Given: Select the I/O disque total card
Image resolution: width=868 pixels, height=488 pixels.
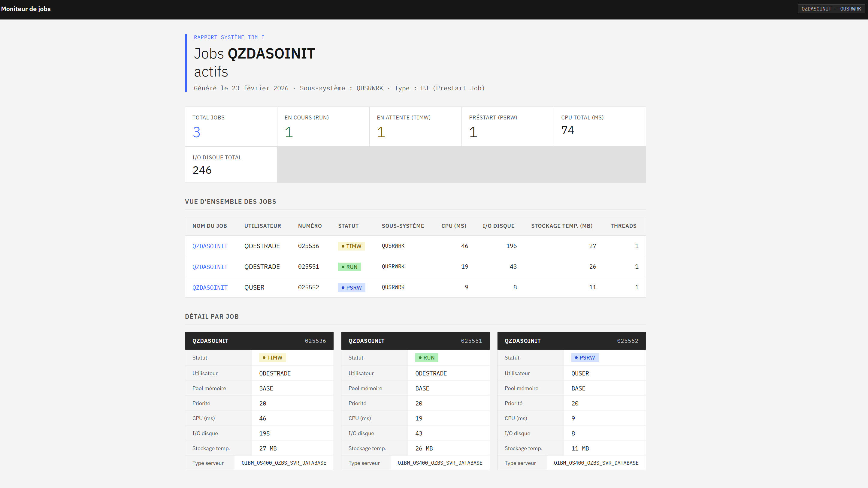Looking at the screenshot, I should [231, 165].
